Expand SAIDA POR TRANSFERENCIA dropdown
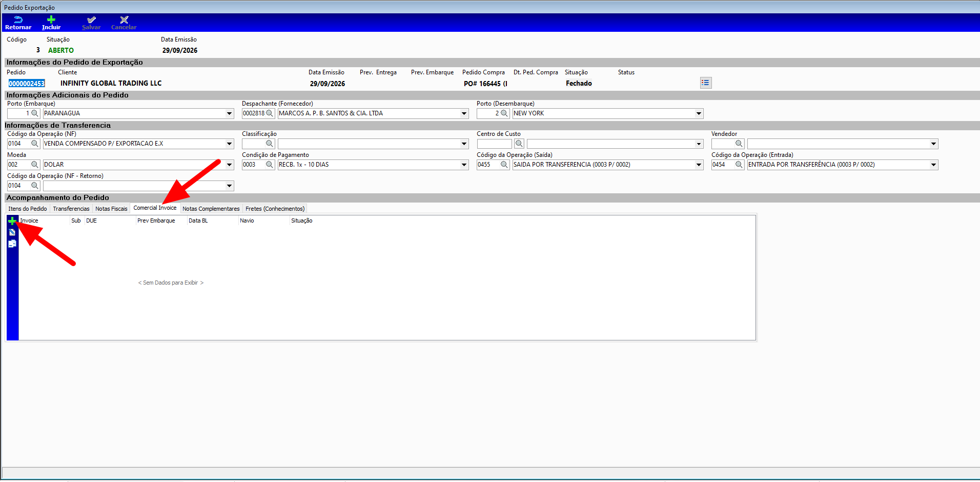The width and height of the screenshot is (980, 482). click(x=699, y=165)
